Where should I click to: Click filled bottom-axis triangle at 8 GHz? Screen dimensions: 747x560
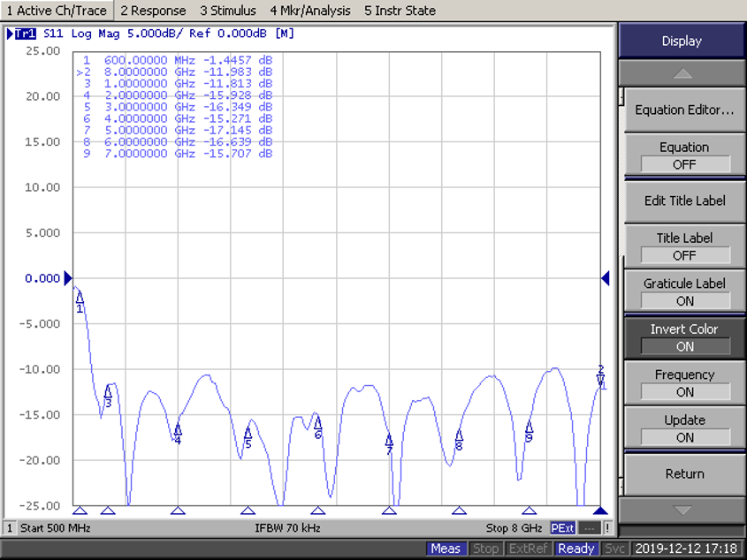(600, 511)
